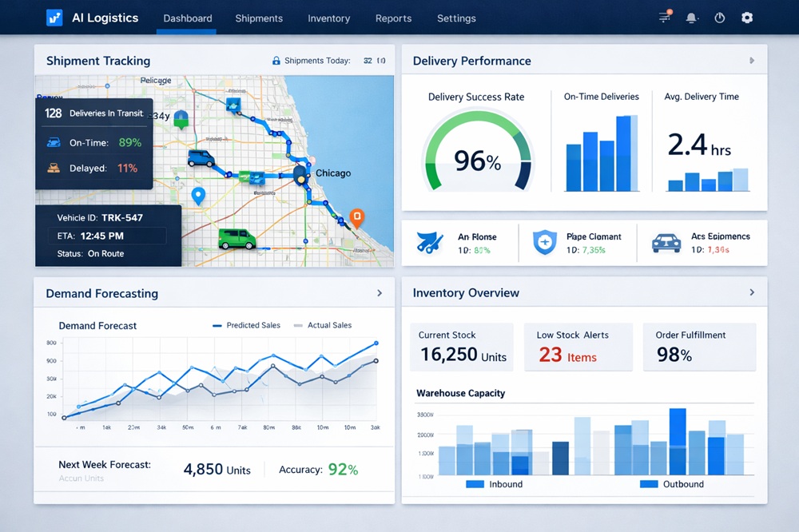Select the TRK-547 vehicle card on the map

point(109,236)
